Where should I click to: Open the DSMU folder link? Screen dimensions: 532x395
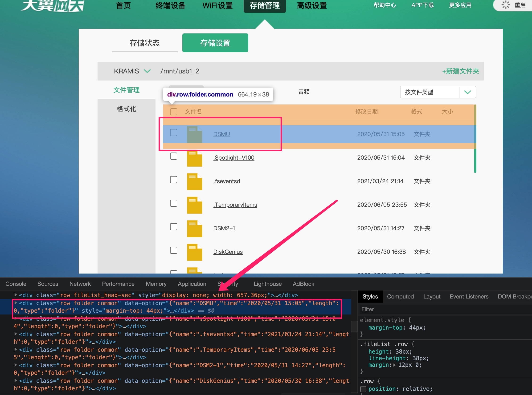tap(221, 134)
